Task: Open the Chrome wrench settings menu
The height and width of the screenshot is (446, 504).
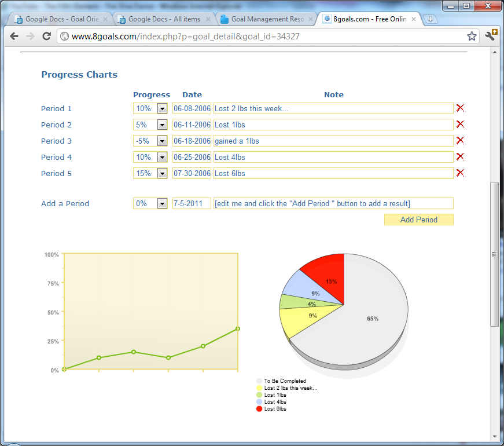Action: [491, 35]
